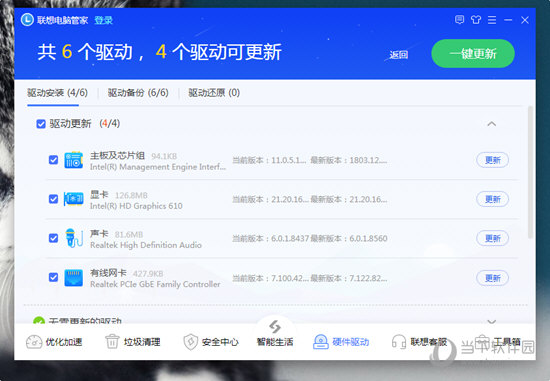Click the 当前版本：21.20.16... version text

click(270, 199)
